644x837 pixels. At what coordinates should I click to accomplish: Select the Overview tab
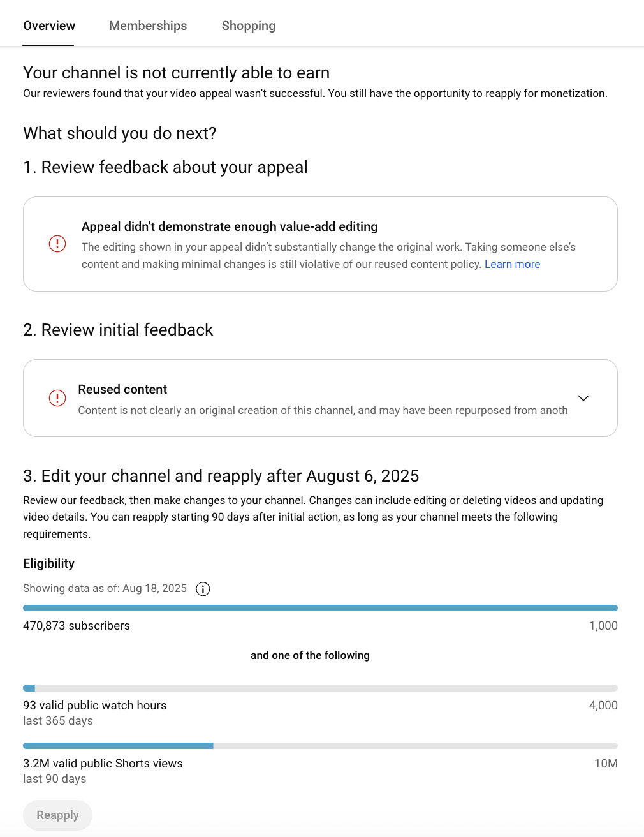[49, 26]
